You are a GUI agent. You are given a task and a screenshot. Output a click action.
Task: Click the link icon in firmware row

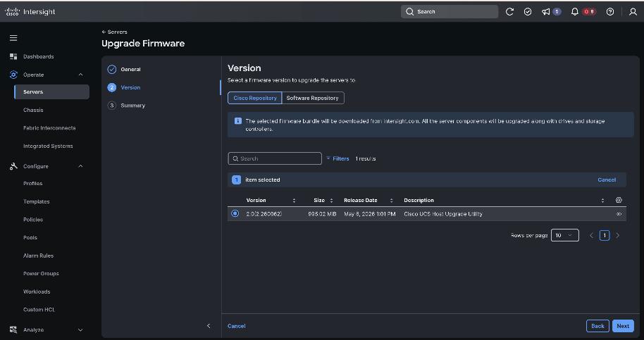pos(619,214)
